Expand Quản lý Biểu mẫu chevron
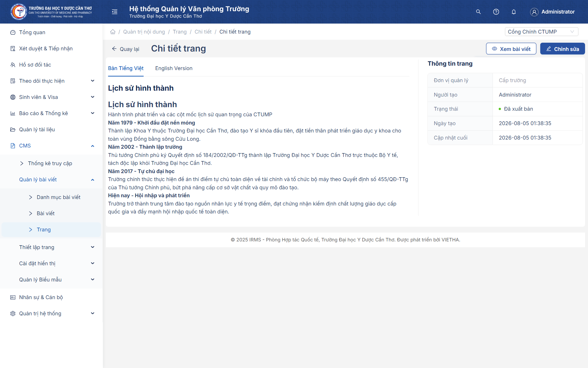The image size is (588, 368). (93, 280)
